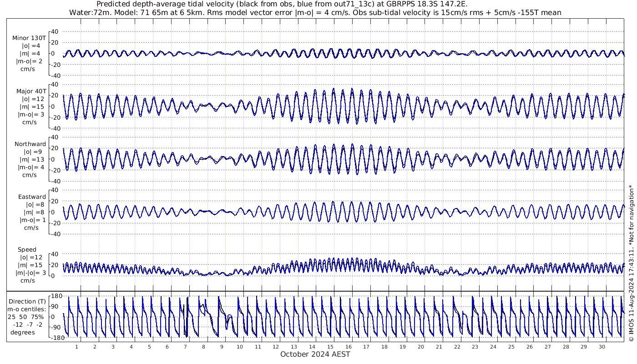Click day tick label '5' on x-axis
Image resolution: width=637 pixels, height=364 pixels.
pyautogui.click(x=149, y=346)
